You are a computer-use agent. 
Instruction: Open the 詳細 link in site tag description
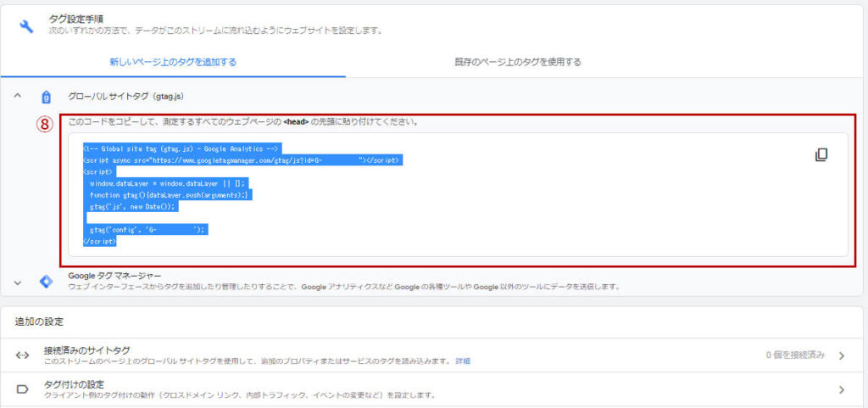463,361
